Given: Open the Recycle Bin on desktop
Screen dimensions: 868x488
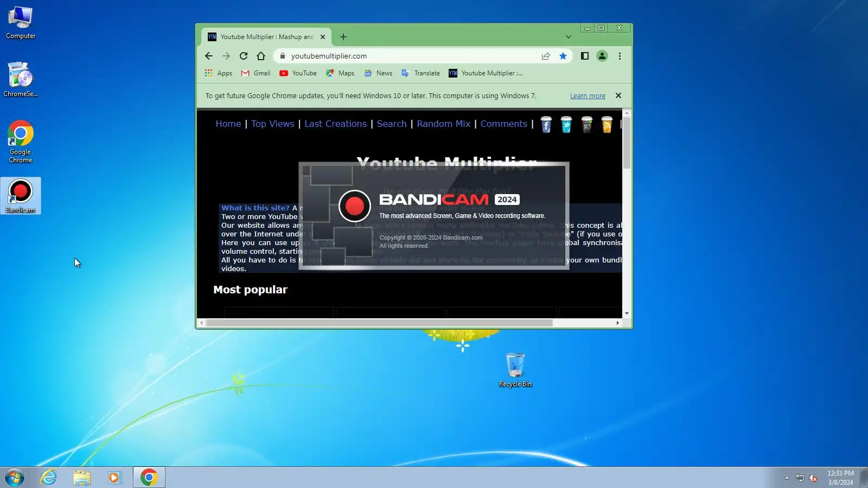Looking at the screenshot, I should click(x=515, y=370).
